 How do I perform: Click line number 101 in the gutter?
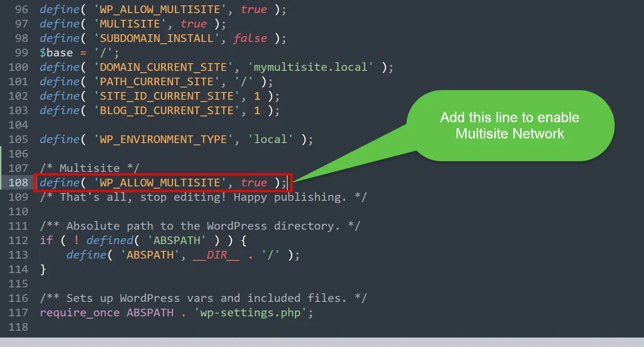[x=18, y=81]
